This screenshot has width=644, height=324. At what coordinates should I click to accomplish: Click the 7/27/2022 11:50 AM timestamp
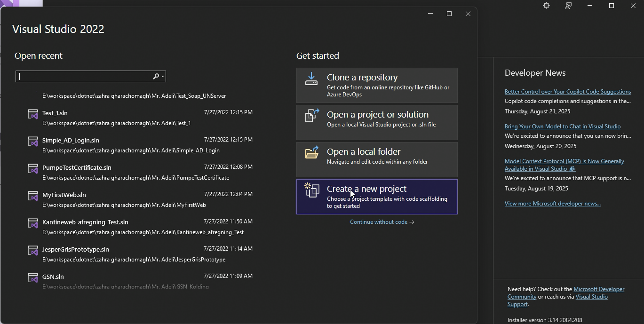click(228, 221)
